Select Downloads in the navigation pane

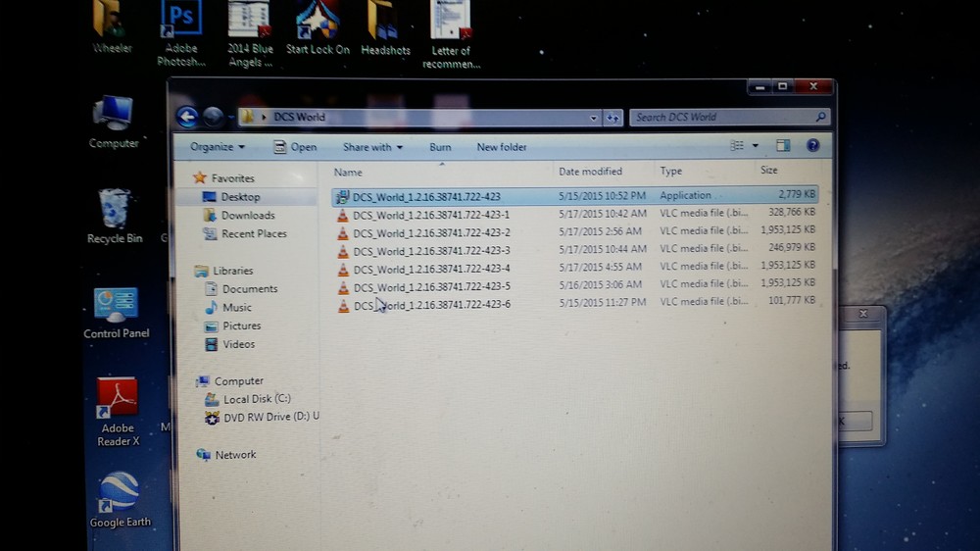pos(248,215)
